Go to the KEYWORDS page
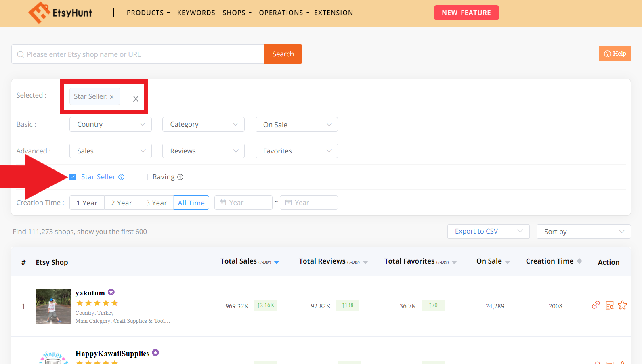This screenshot has height=364, width=642. pyautogui.click(x=196, y=13)
